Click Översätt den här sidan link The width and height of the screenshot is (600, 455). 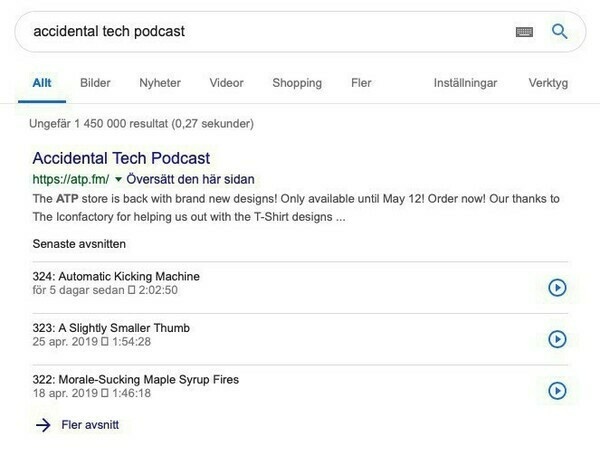coord(188,181)
